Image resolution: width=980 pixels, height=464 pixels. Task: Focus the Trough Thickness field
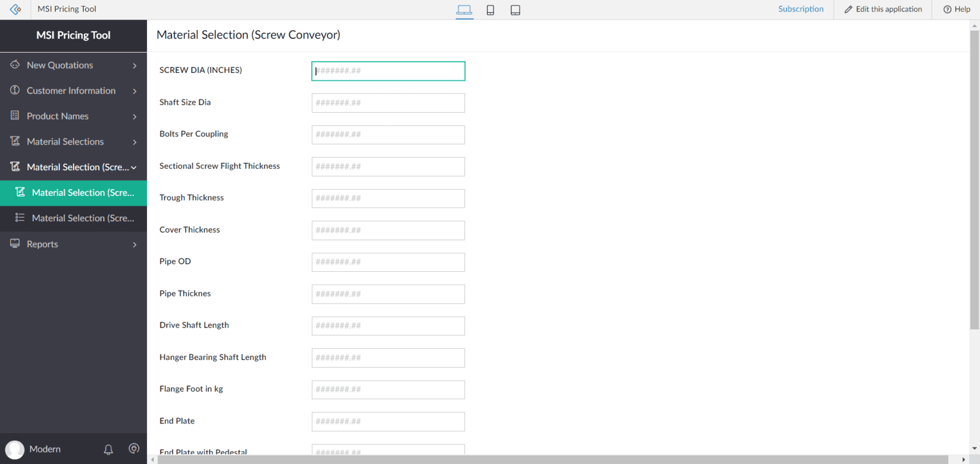pos(388,198)
